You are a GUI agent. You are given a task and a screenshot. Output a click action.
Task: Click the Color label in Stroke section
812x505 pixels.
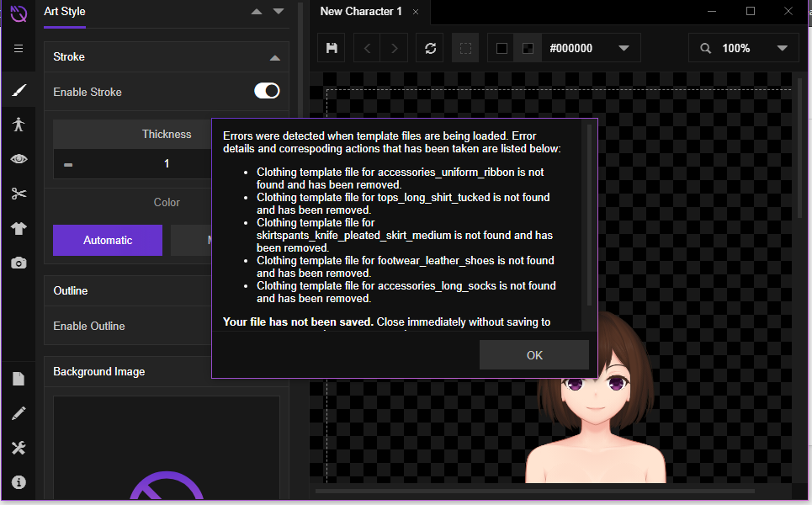pos(167,203)
